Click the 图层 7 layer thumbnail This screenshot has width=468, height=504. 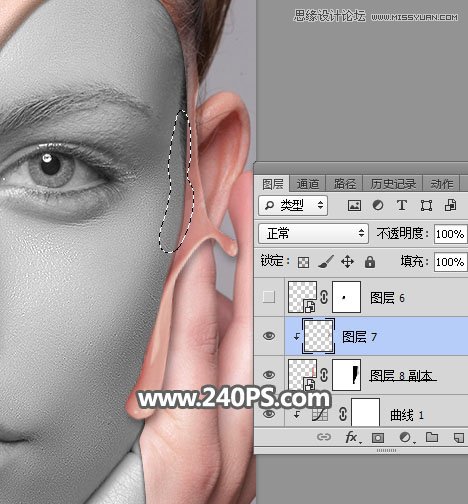pos(319,336)
